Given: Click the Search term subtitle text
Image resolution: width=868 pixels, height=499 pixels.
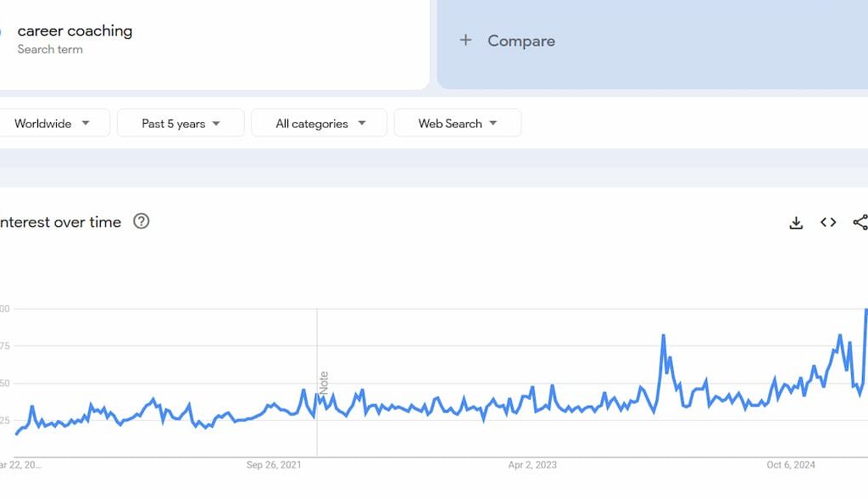Looking at the screenshot, I should (50, 49).
